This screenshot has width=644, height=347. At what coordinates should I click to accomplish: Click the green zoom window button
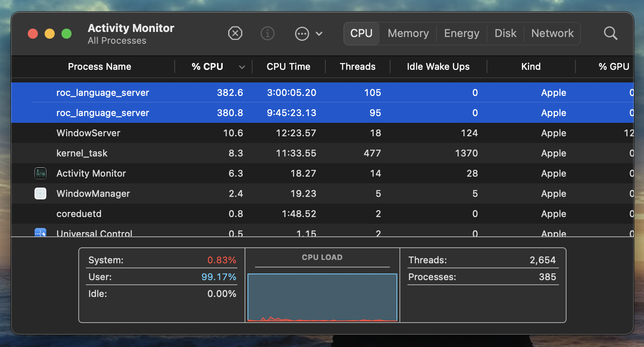point(67,34)
